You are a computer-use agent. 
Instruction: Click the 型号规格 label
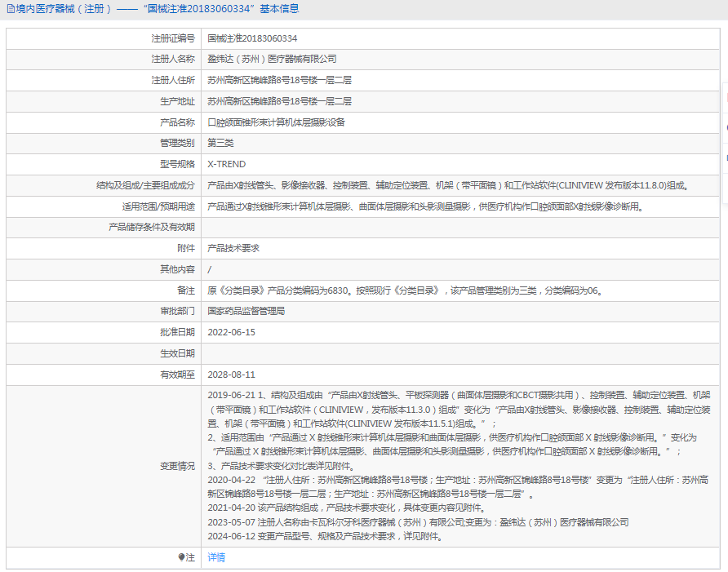click(177, 164)
